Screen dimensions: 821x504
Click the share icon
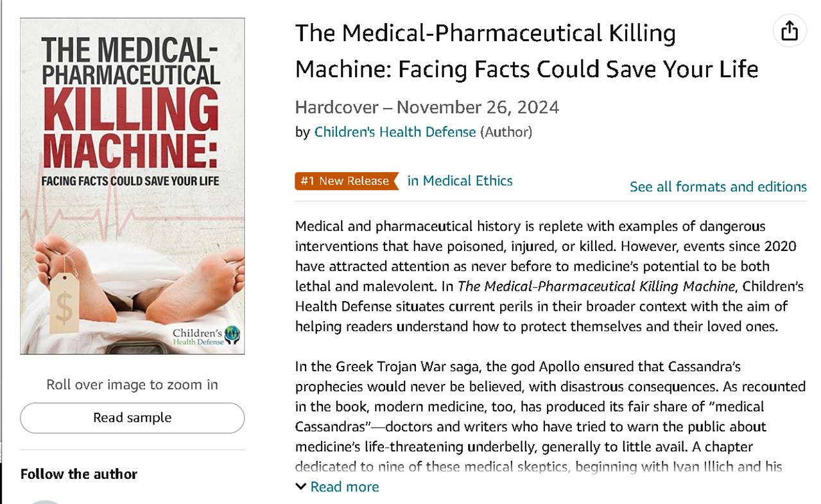coord(789,30)
